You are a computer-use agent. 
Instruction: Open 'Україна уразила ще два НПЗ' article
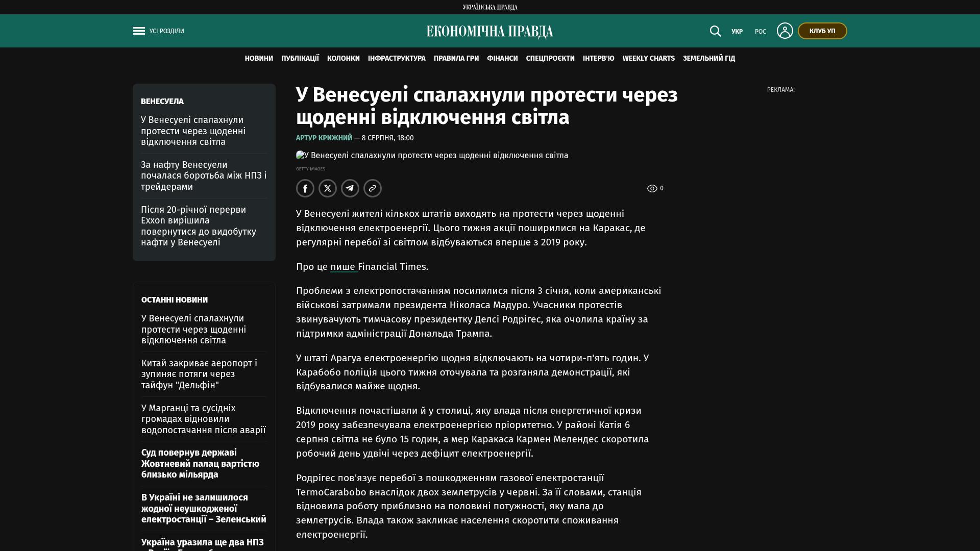pos(203,544)
